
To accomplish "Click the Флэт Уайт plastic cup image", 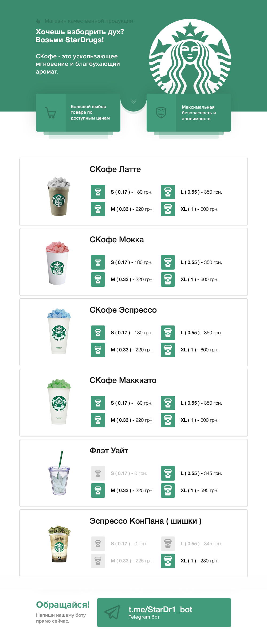I will tap(59, 473).
